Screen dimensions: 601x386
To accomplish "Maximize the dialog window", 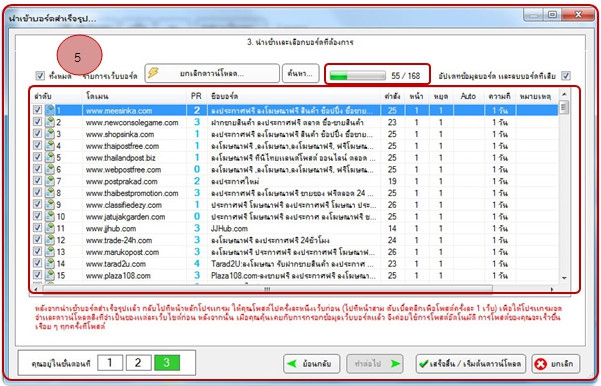I will [552, 15].
